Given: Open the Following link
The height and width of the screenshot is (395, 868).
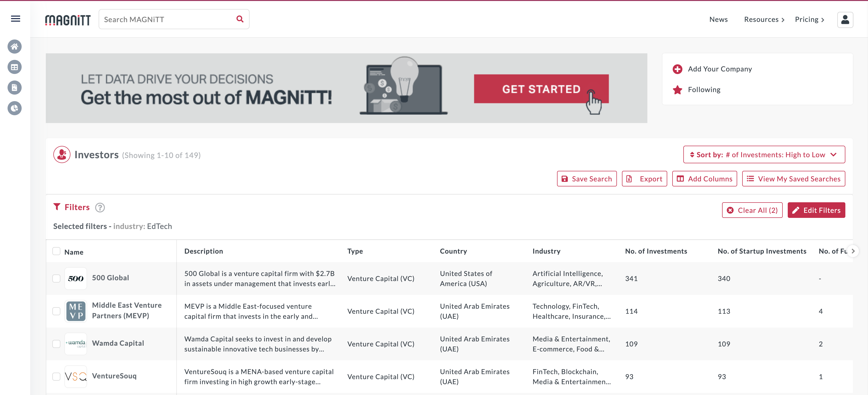Looking at the screenshot, I should pyautogui.click(x=704, y=90).
